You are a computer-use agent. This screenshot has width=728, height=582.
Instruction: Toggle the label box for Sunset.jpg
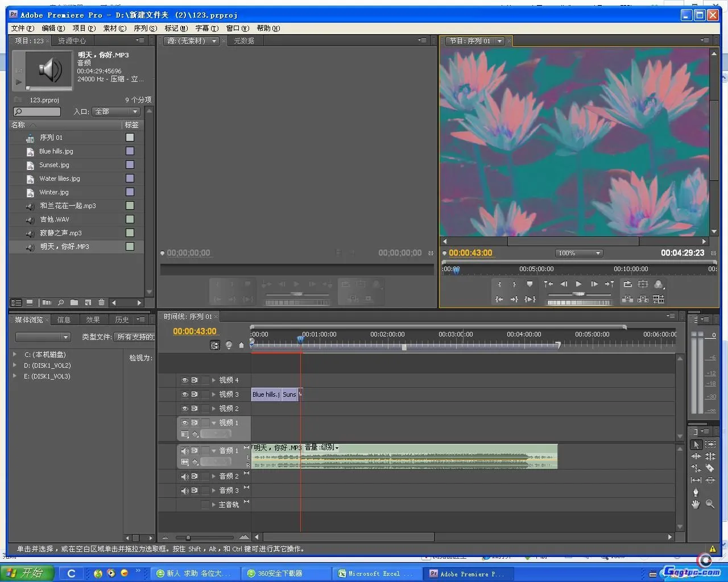coord(130,165)
